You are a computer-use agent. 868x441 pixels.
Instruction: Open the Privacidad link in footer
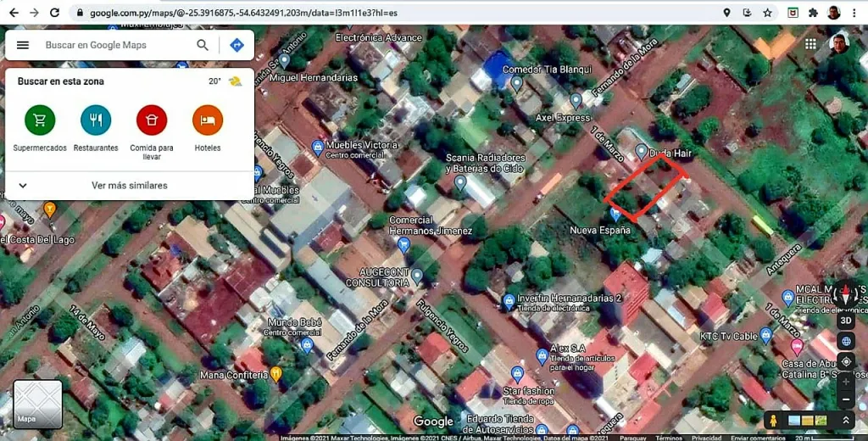706,438
